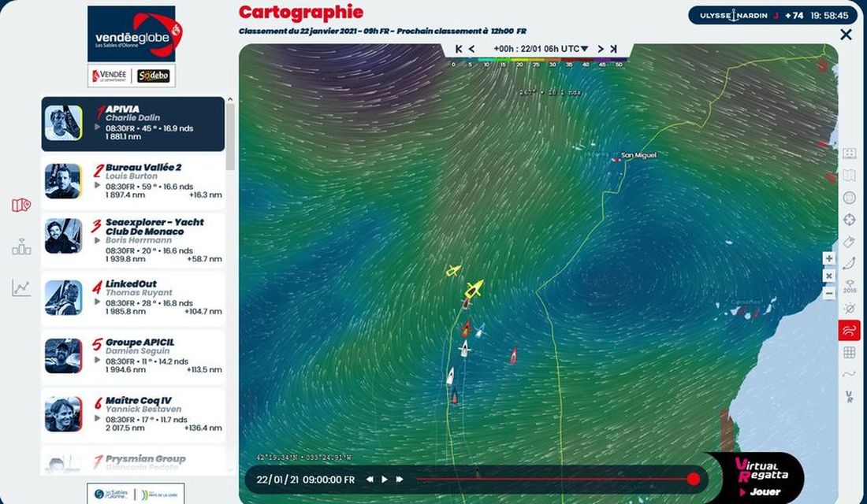Click the crosshair center-on-boat icon
867x504 pixels.
(850, 220)
